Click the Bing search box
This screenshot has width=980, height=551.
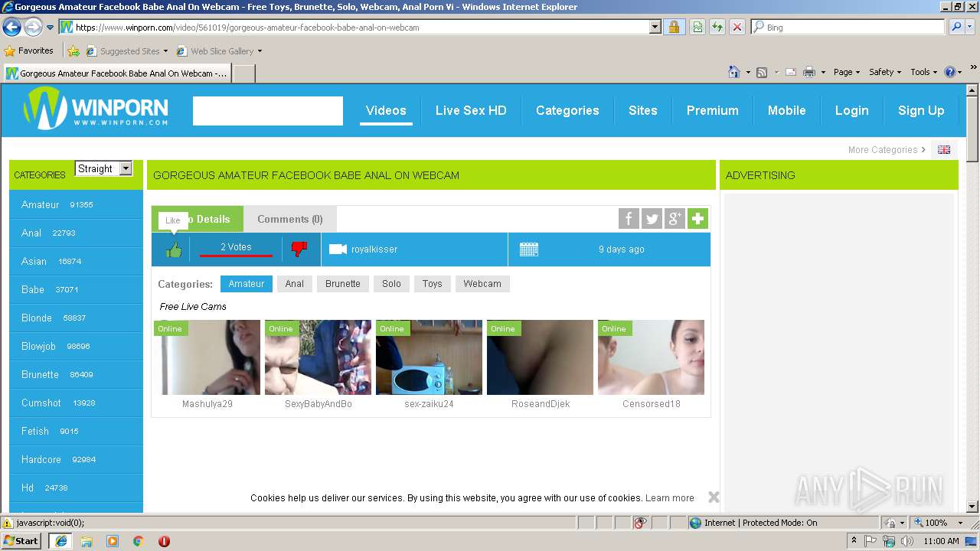point(848,27)
